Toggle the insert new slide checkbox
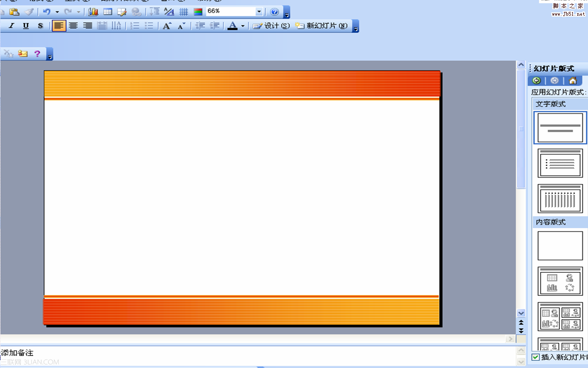588x368 pixels. [x=536, y=357]
